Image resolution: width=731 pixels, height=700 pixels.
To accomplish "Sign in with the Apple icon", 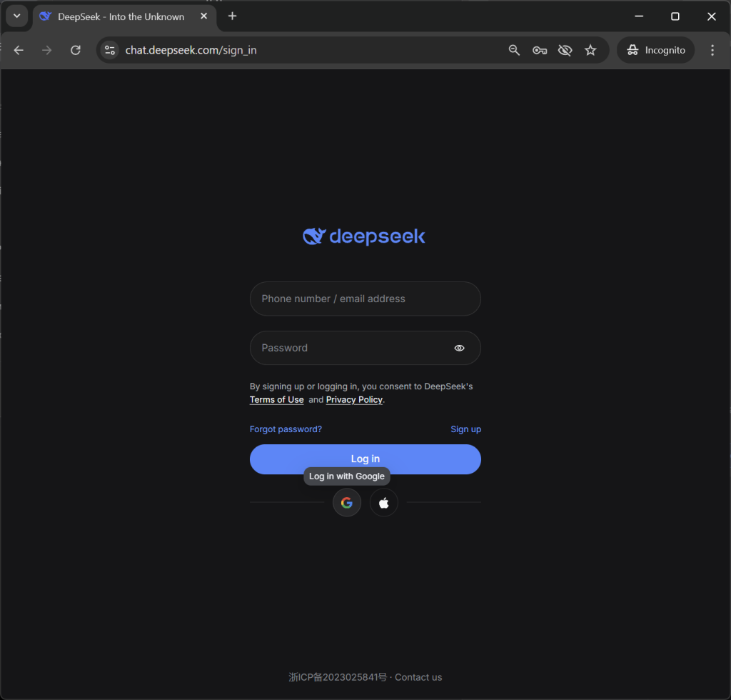I will (383, 503).
